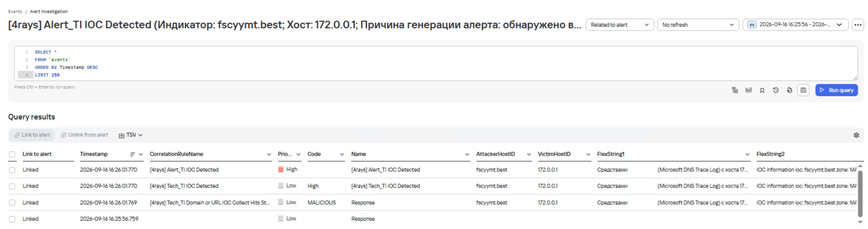
Task: Click the Timestamp column header label
Action: [93, 154]
